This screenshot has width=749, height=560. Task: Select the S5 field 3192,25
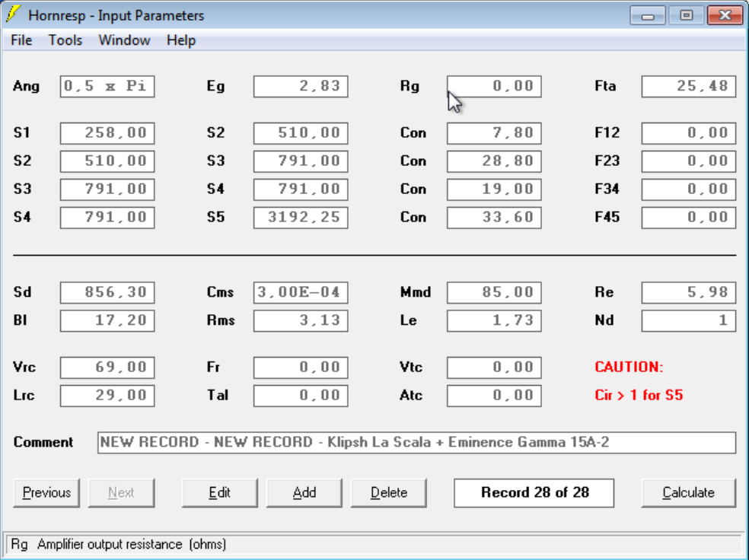coord(301,217)
